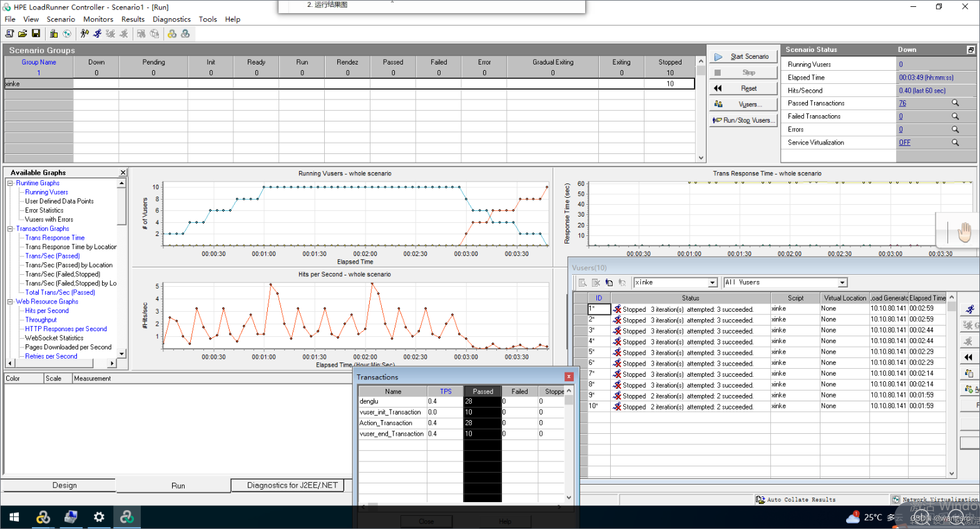Open the Monitors menu

tap(98, 19)
